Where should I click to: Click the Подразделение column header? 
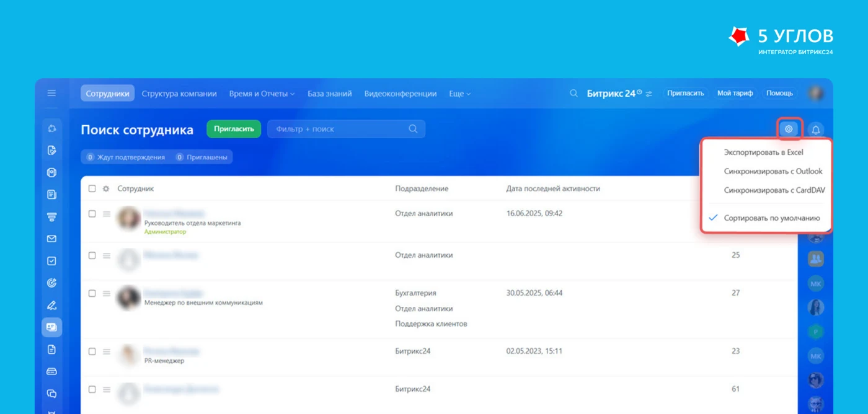422,188
